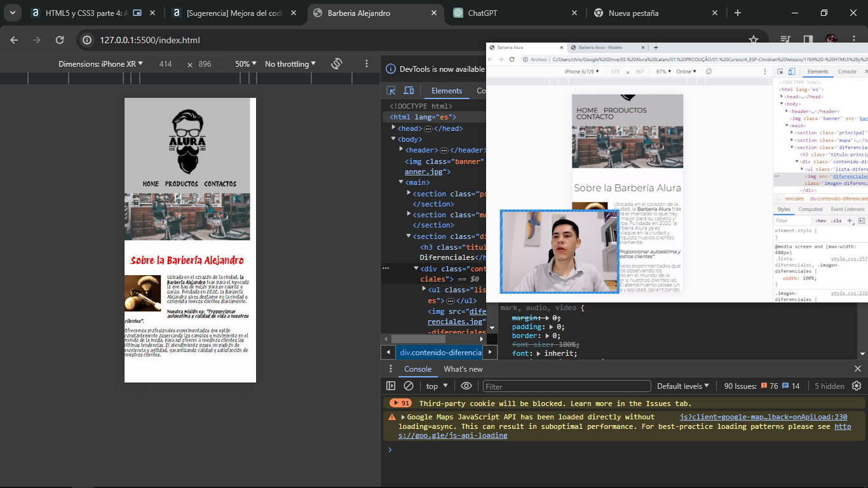Open the Default levels dropdown
The image size is (868, 488).
tap(684, 386)
